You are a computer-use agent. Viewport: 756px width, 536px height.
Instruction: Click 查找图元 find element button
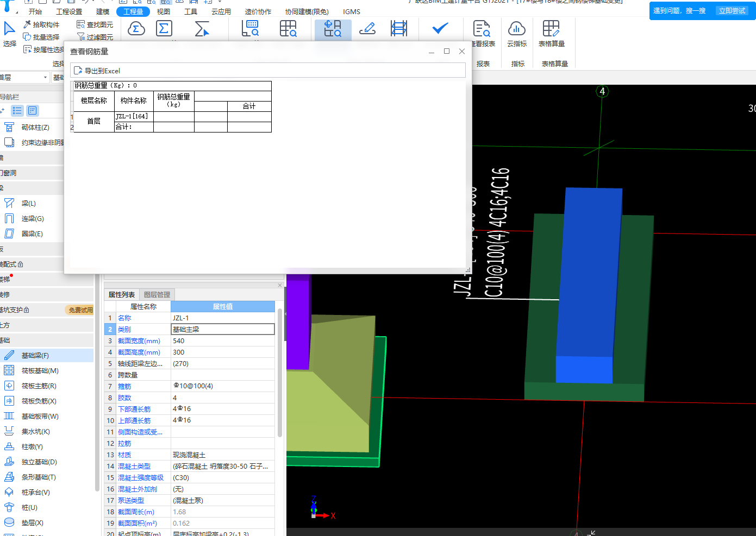(x=95, y=24)
